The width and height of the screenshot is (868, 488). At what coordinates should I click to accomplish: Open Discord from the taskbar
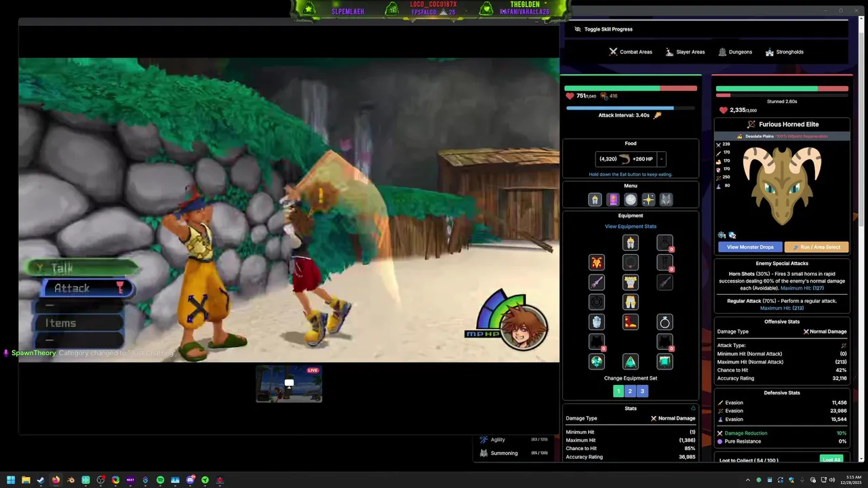[x=190, y=480]
